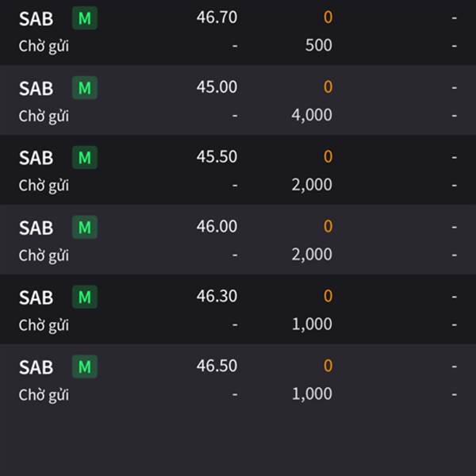
Task: Select the SAB ticker in the 46.50 row
Action: pos(36,367)
